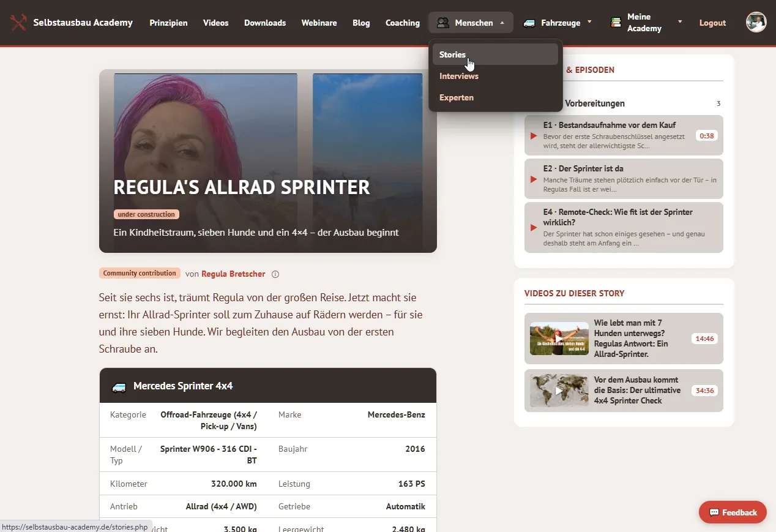776x532 pixels.
Task: Click the van icon beside Fahrzeuge
Action: 529,23
